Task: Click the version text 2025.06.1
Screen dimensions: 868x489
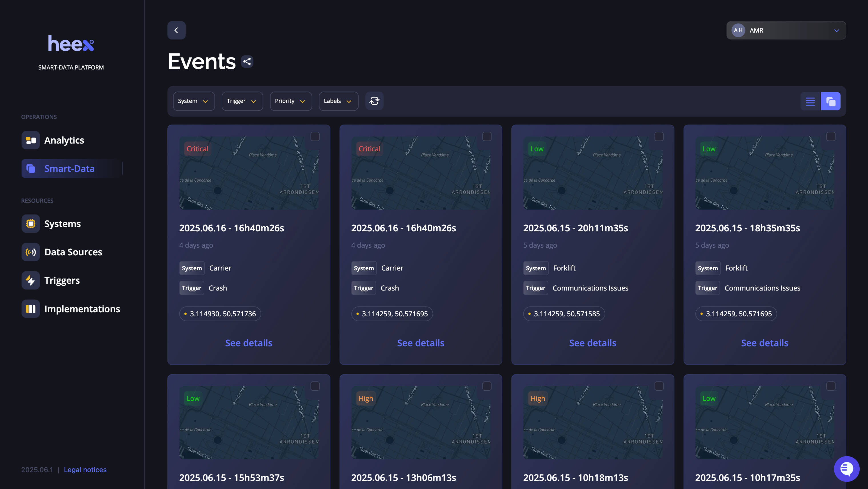Action: [x=37, y=470]
